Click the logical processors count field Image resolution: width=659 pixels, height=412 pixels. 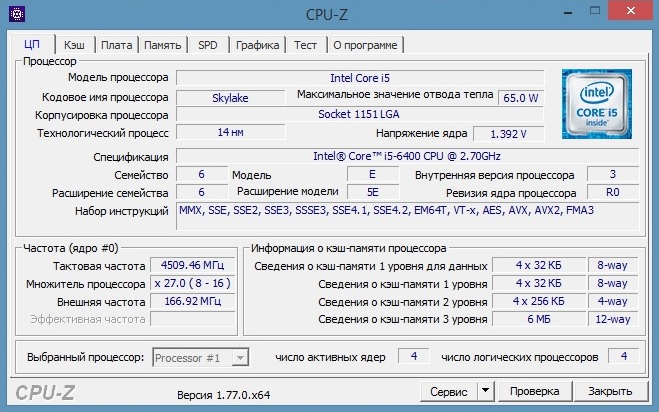coord(624,356)
